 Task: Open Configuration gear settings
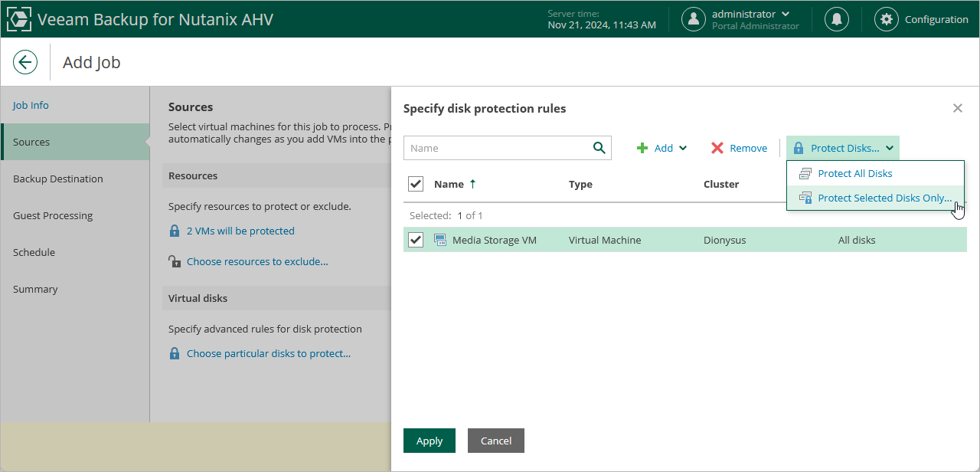pos(887,19)
